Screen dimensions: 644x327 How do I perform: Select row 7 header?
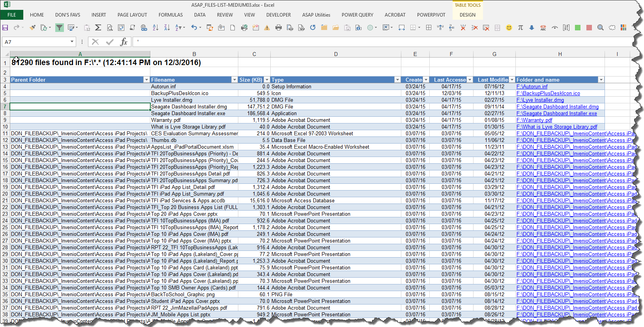5,107
